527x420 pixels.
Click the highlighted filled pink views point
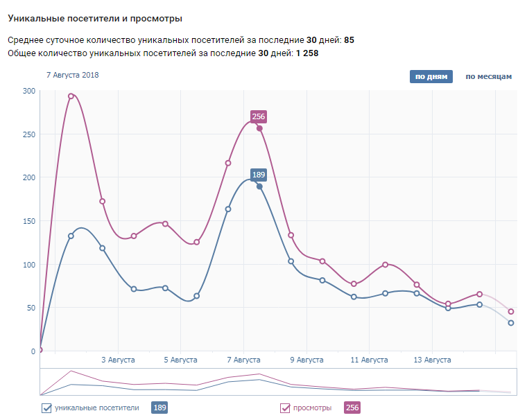point(259,128)
